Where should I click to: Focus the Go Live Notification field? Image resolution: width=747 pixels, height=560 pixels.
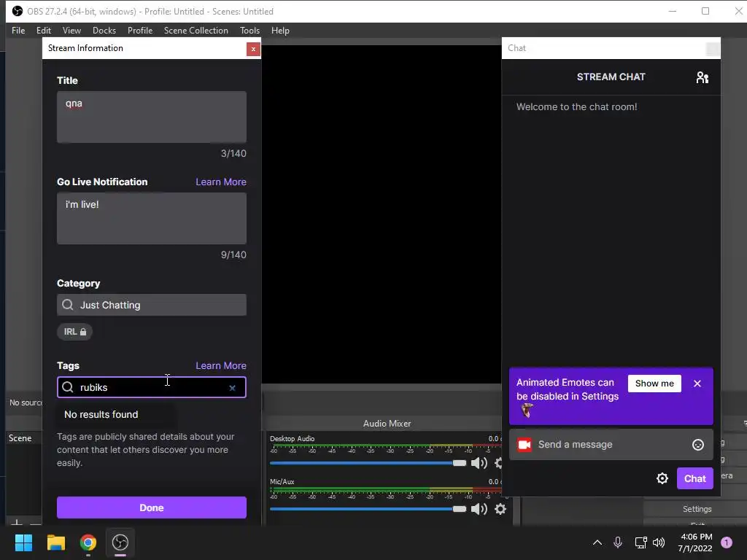[152, 218]
